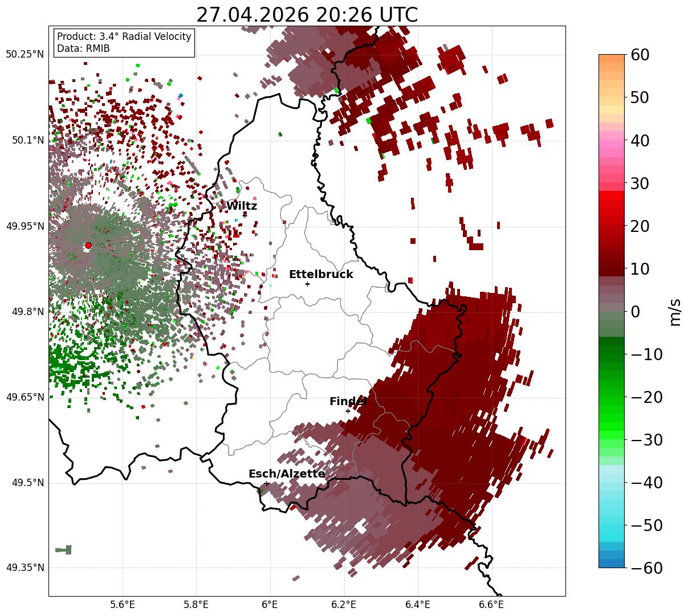Screen dimensions: 688x616
Task: Click the Wiltz station cross marker
Action: pyautogui.click(x=245, y=215)
